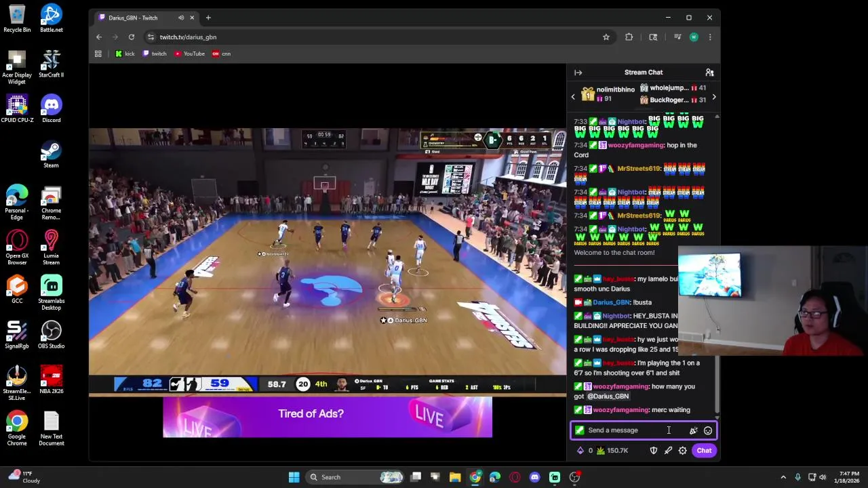Open the Windows Start menu
The height and width of the screenshot is (488, 868).
(x=294, y=477)
